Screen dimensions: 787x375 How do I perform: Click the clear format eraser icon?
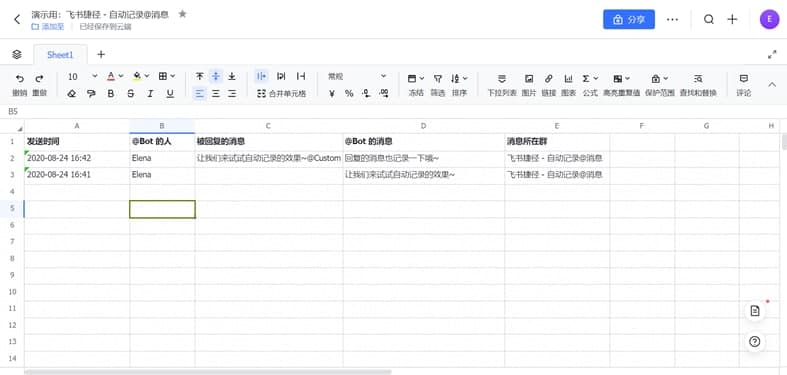click(x=72, y=93)
